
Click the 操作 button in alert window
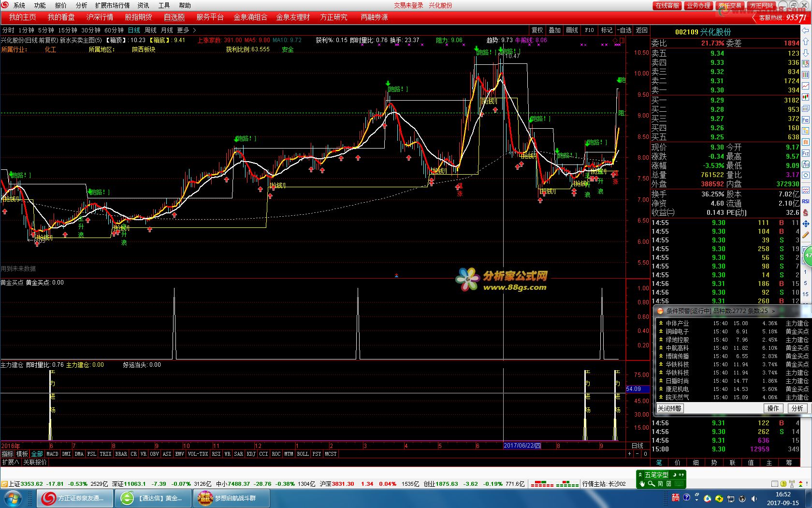[x=773, y=408]
